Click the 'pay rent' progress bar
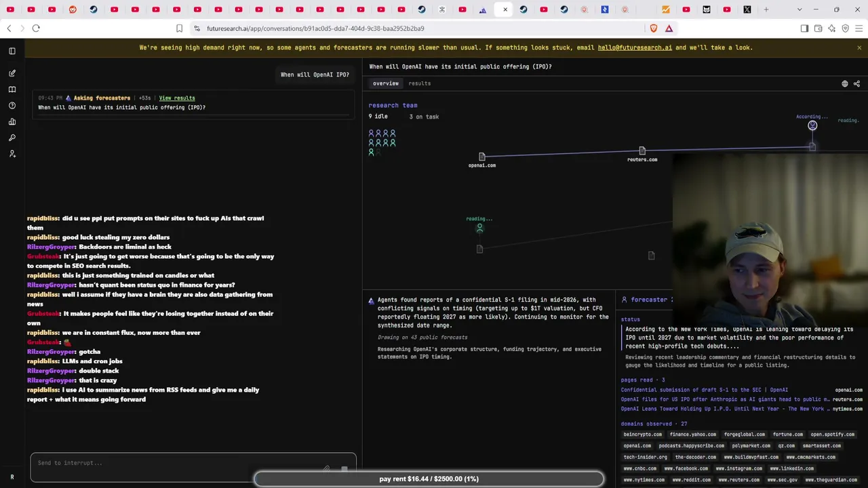This screenshot has height=488, width=868. point(429,479)
